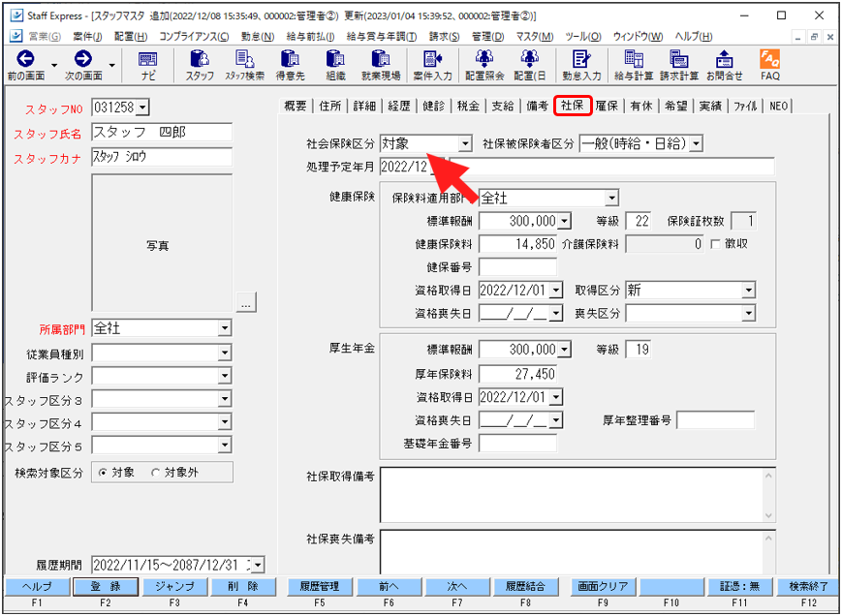Click the ジャンプ F3 button
Image resolution: width=842 pixels, height=616 pixels.
click(175, 587)
